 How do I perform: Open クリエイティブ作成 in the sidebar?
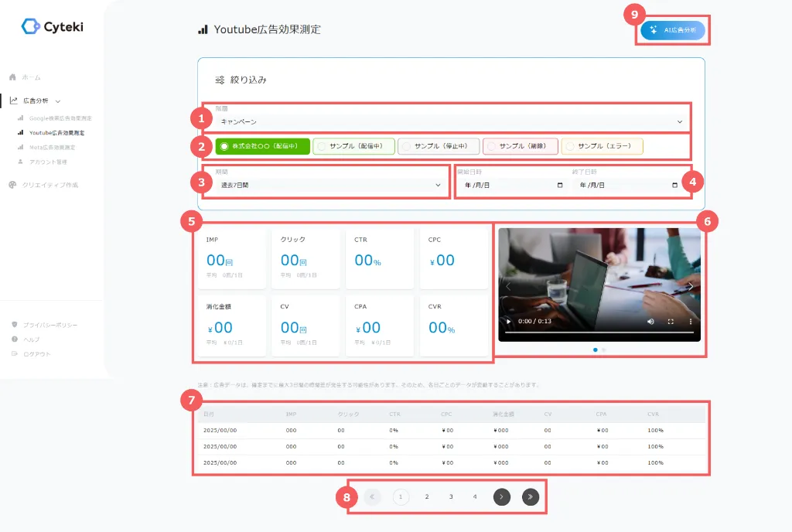(49, 185)
